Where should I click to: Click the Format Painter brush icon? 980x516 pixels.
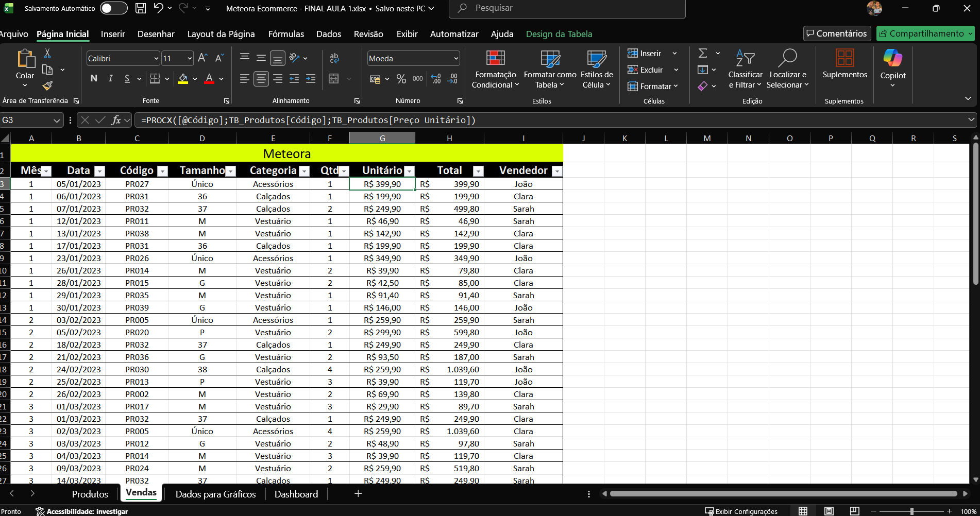click(x=47, y=85)
